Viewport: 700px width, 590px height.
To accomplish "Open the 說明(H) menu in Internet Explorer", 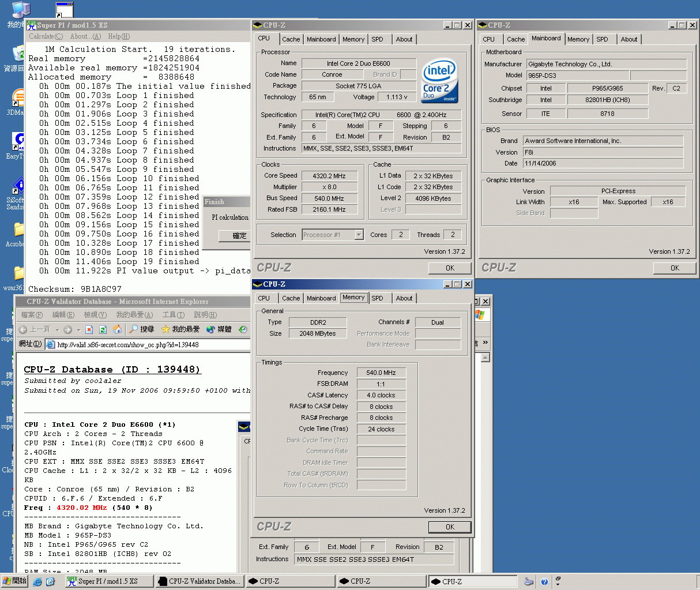I will click(x=205, y=315).
